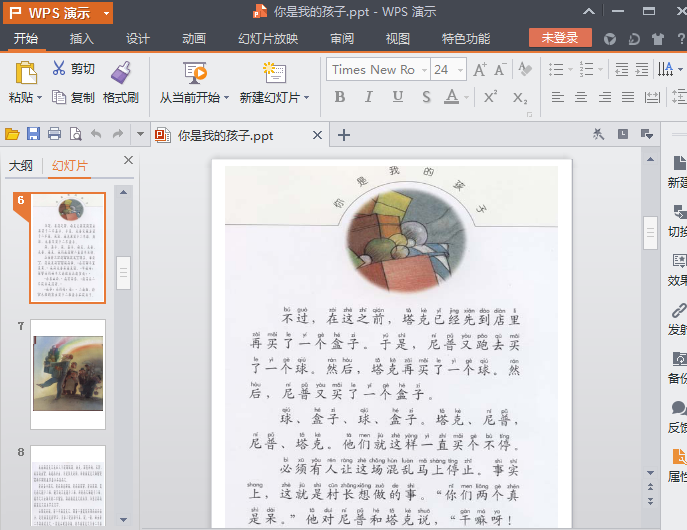Close the 你是我的孩子.ppt document tab

click(317, 135)
